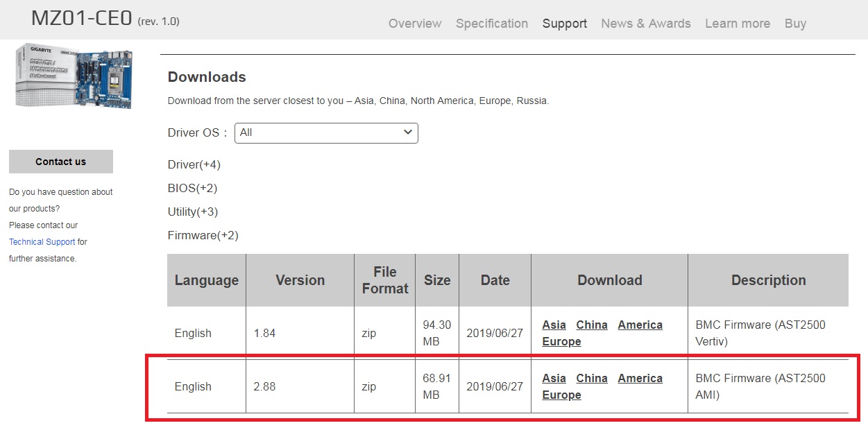Open the News & Awards tab
The image size is (868, 430).
pyautogui.click(x=646, y=24)
